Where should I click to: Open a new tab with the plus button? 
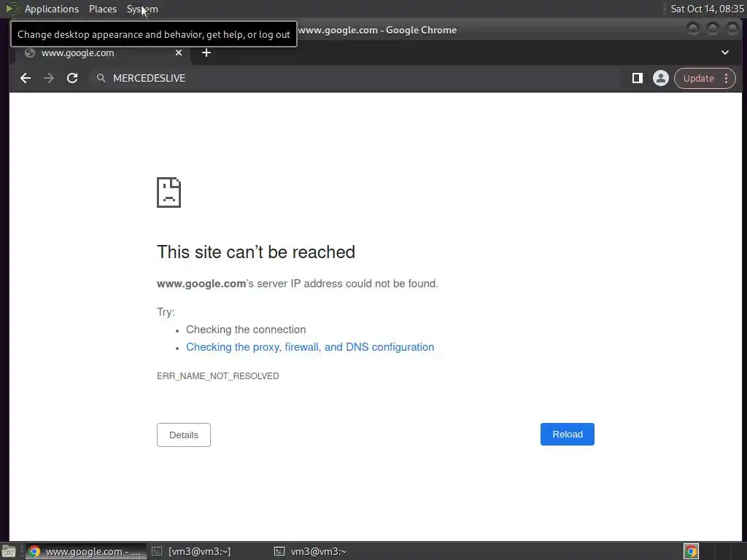point(206,52)
